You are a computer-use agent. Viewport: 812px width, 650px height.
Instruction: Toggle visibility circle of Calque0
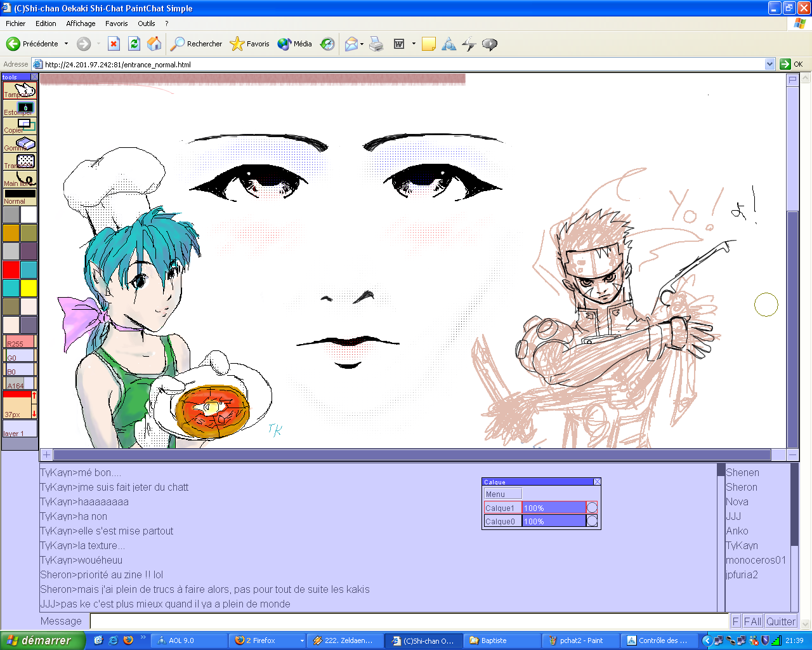click(x=592, y=521)
